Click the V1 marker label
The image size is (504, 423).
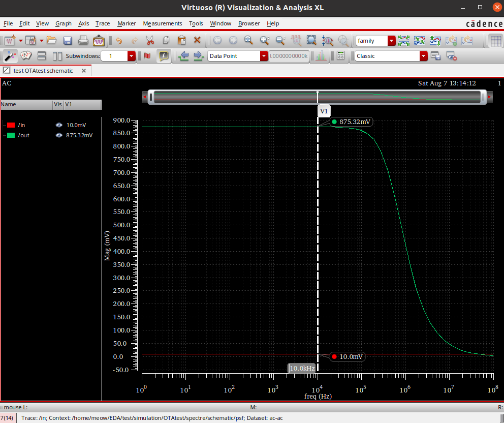pyautogui.click(x=324, y=110)
